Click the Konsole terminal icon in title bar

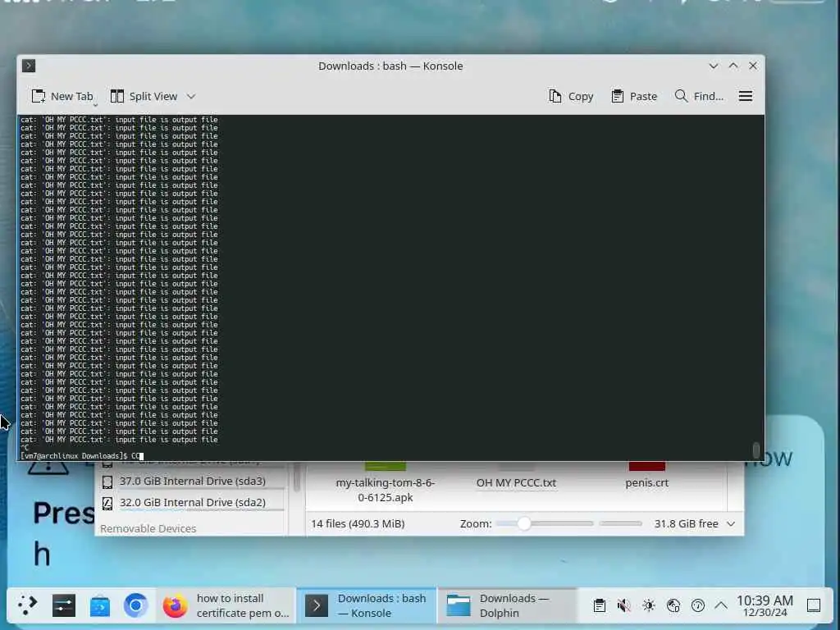click(x=29, y=66)
